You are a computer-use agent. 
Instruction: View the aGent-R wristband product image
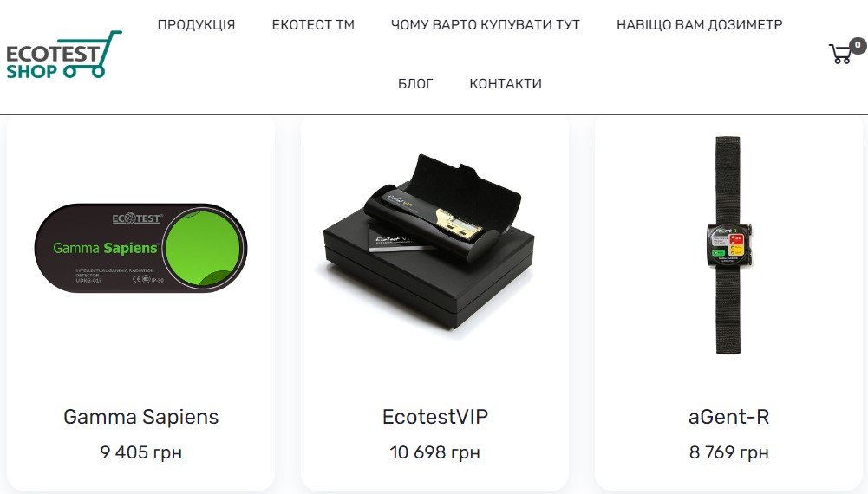[728, 245]
